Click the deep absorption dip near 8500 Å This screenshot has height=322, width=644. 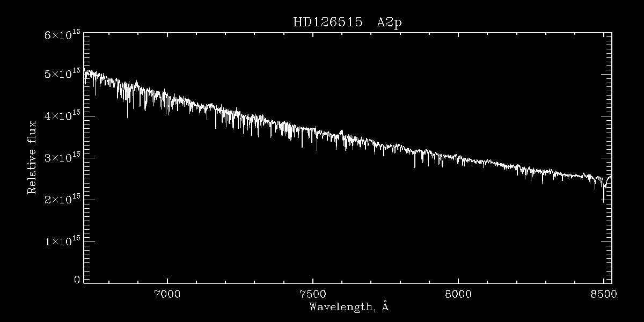tap(604, 191)
